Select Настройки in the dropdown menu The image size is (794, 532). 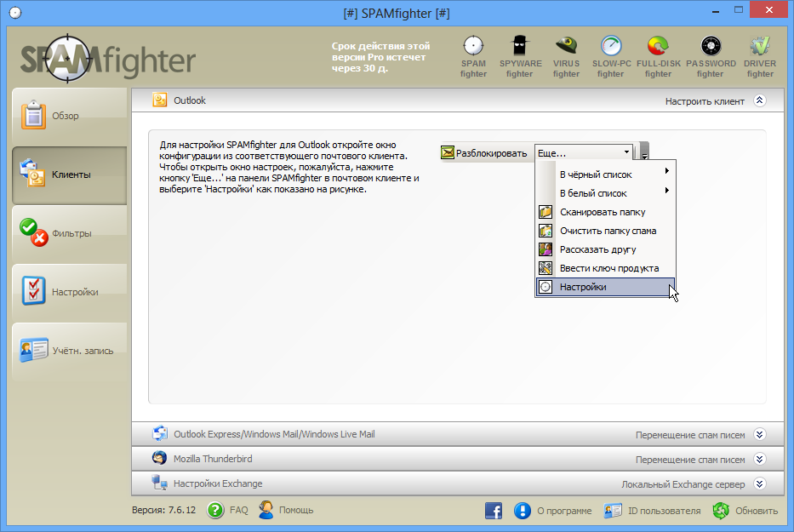pos(606,287)
